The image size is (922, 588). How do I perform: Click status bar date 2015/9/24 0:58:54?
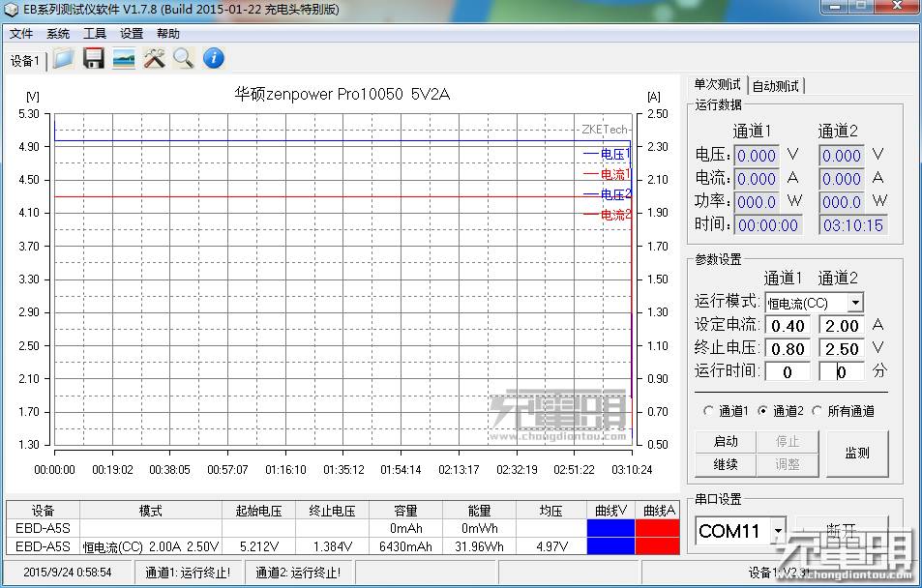coord(67,573)
